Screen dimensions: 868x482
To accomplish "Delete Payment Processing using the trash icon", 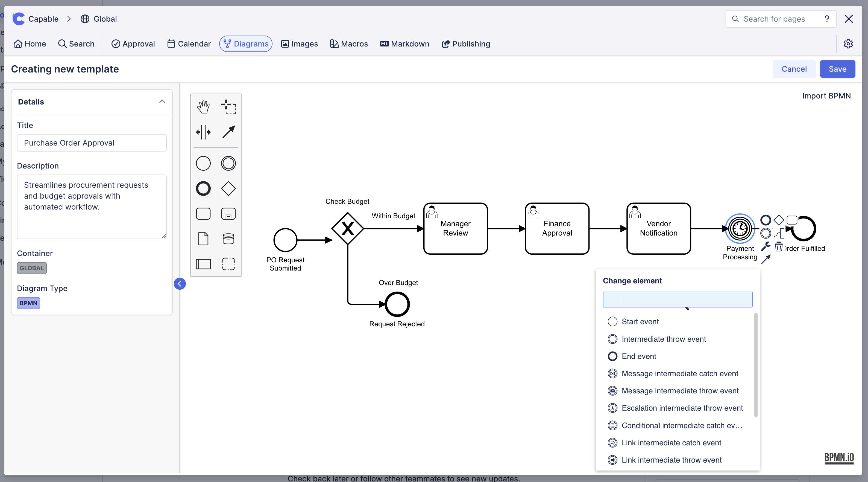I will 779,247.
